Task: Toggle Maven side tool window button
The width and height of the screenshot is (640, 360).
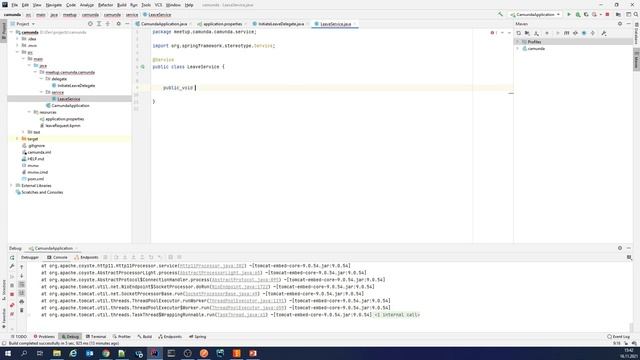Action: pos(636,60)
